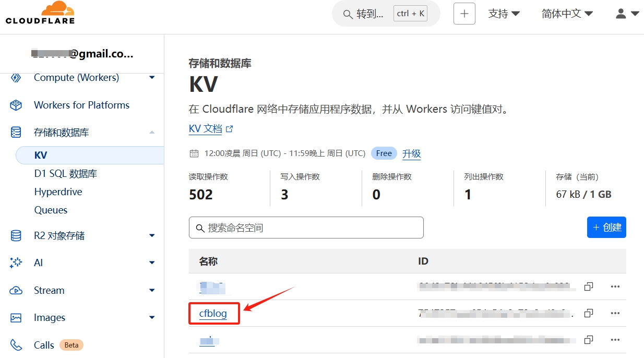Open the 简体中文 language dropdown
This screenshot has height=358, width=644.
tap(566, 14)
